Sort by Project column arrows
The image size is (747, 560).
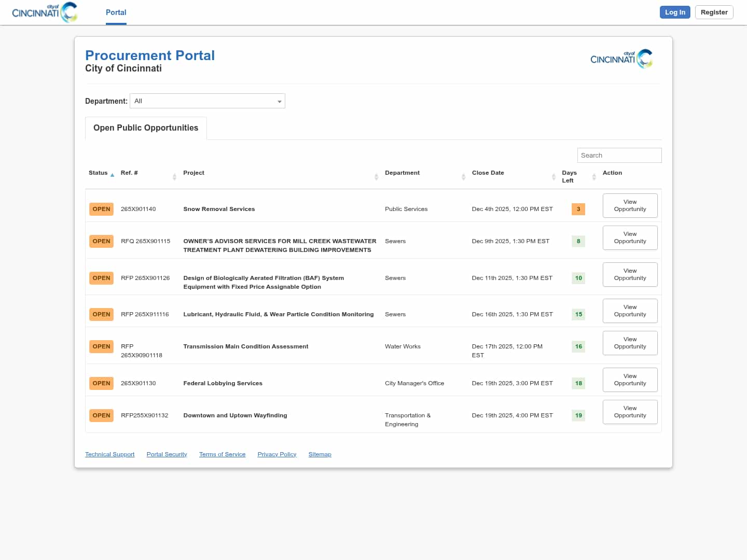pyautogui.click(x=376, y=177)
